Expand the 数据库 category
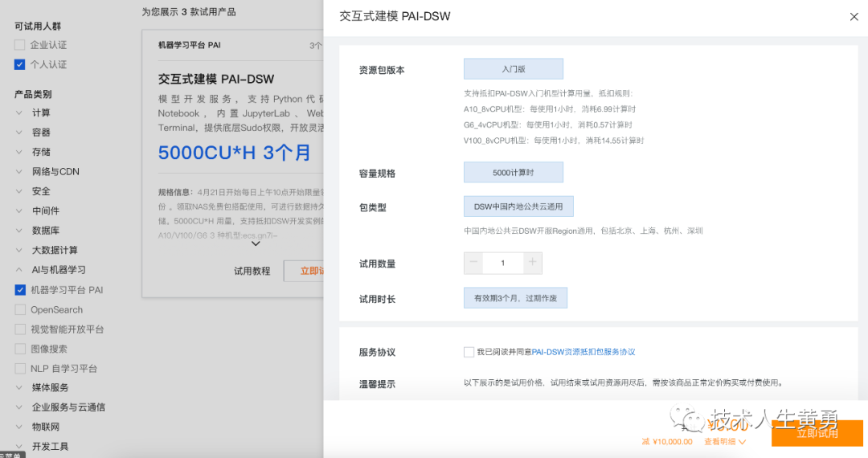This screenshot has width=868, height=458. click(18, 230)
